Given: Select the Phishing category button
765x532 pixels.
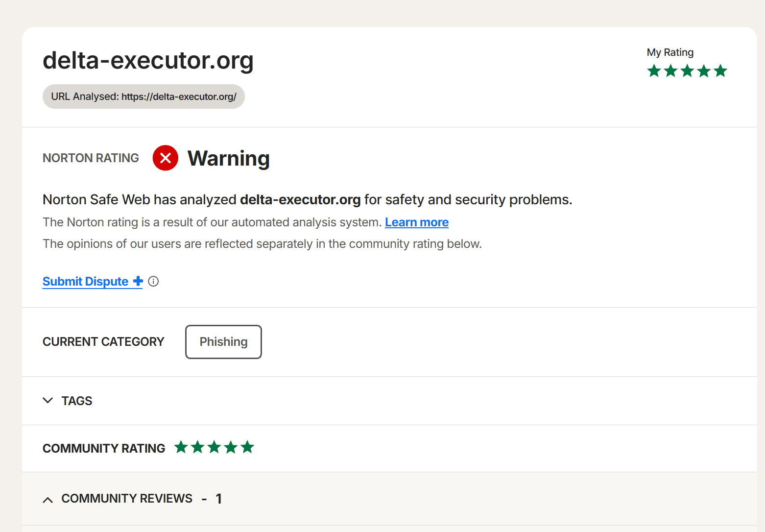Looking at the screenshot, I should point(223,342).
